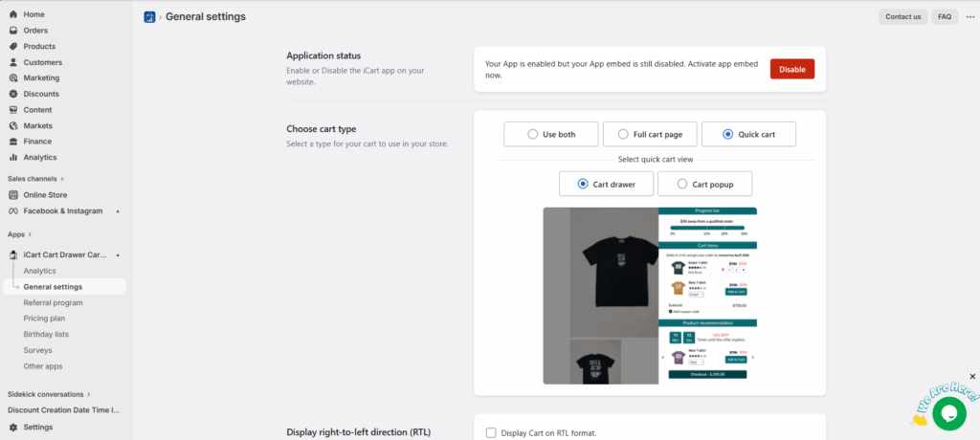980x440 pixels.
Task: Click the Contact us button
Action: [x=902, y=16]
